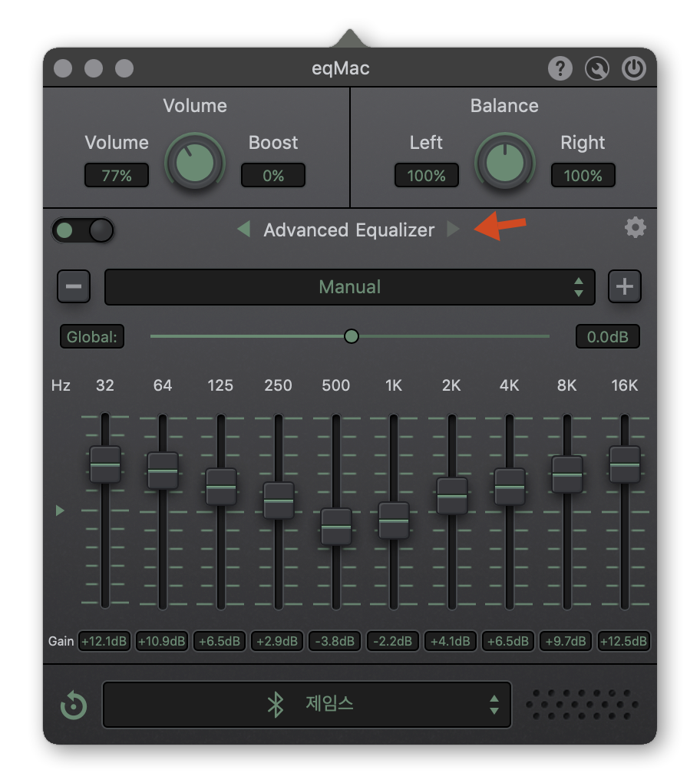Click the -2.2dB gain field
The image size is (700, 783).
point(392,641)
